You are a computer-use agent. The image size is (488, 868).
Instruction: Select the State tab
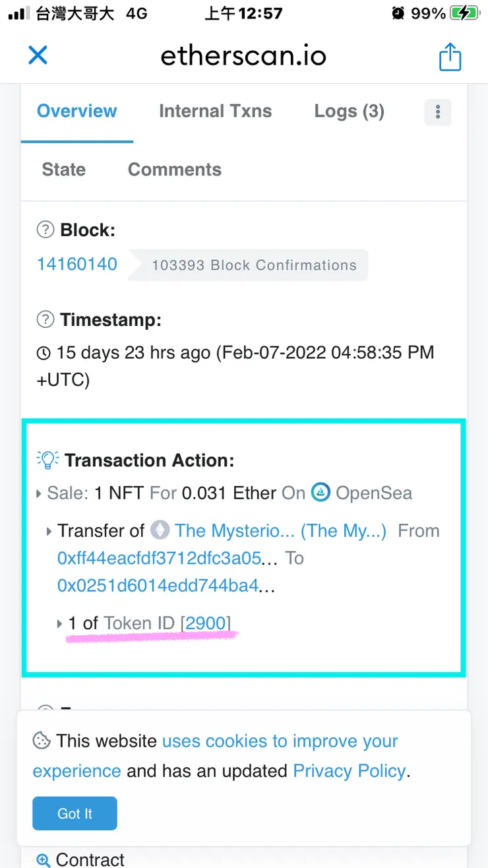63,170
